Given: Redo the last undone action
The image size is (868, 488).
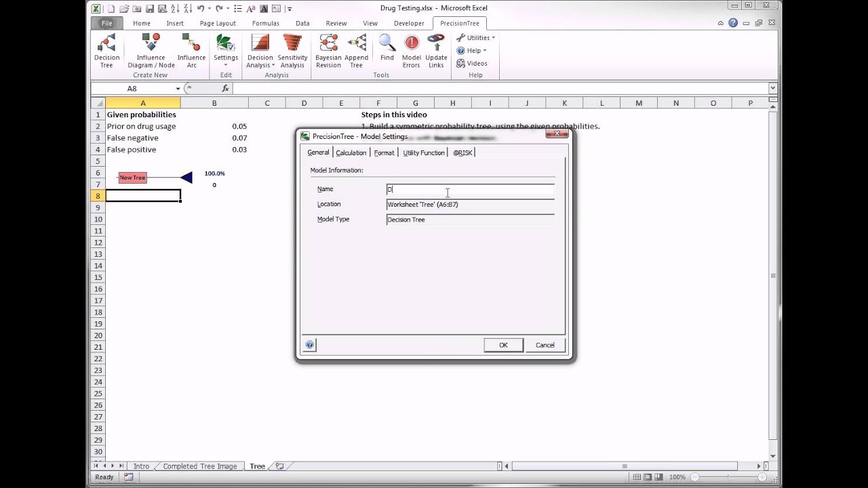Looking at the screenshot, I should [219, 9].
